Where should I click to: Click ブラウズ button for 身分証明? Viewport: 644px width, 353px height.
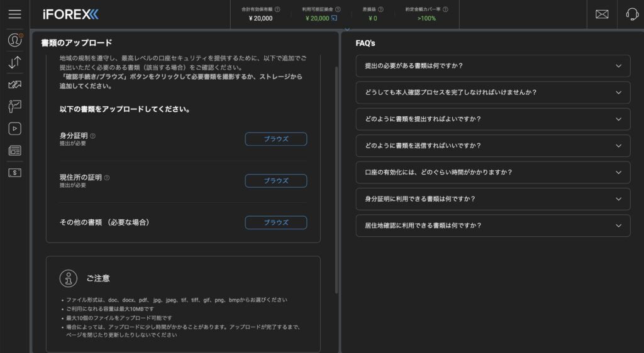(276, 139)
